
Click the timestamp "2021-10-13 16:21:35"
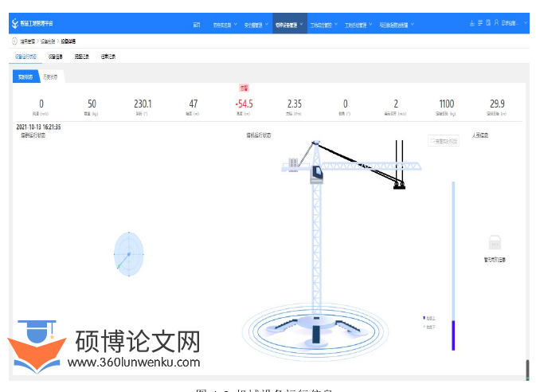click(x=39, y=127)
